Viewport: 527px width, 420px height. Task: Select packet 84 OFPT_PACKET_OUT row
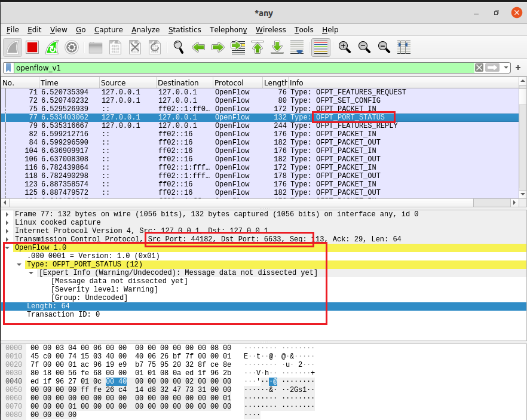pos(260,142)
